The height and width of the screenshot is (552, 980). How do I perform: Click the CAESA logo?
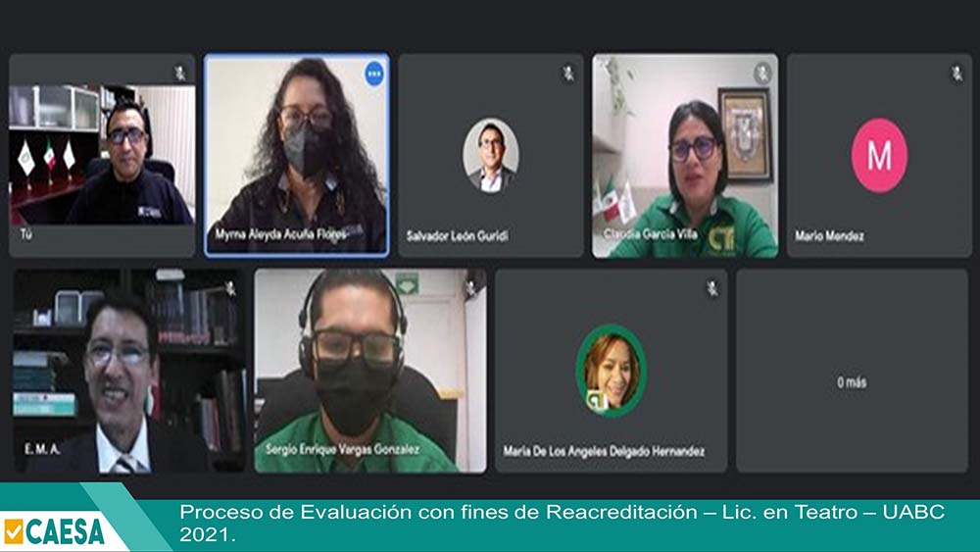(55, 531)
